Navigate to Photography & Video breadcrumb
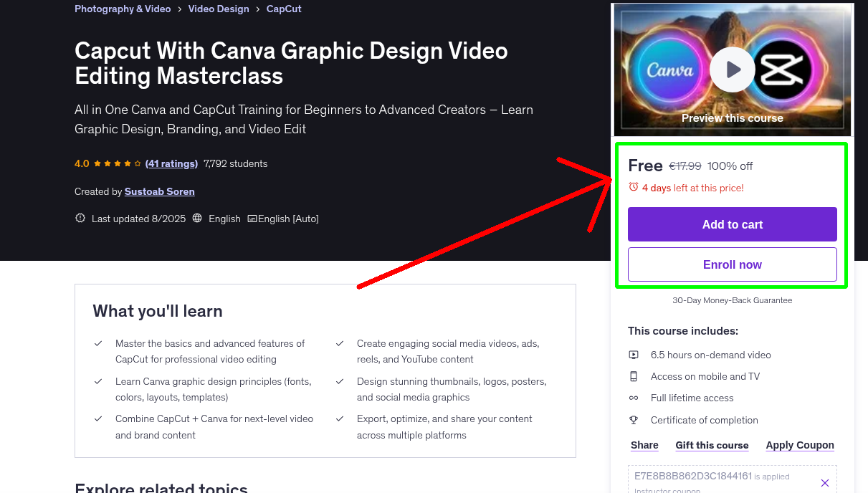This screenshot has width=868, height=493. pyautogui.click(x=123, y=9)
